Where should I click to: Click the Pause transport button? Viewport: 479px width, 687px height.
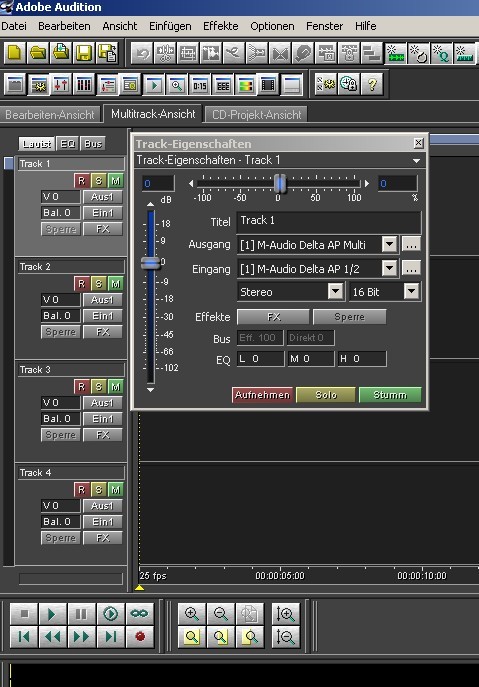pos(82,614)
